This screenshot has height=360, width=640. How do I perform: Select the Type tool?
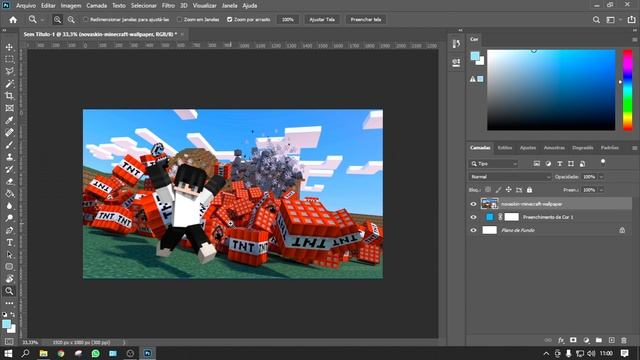pos(9,243)
